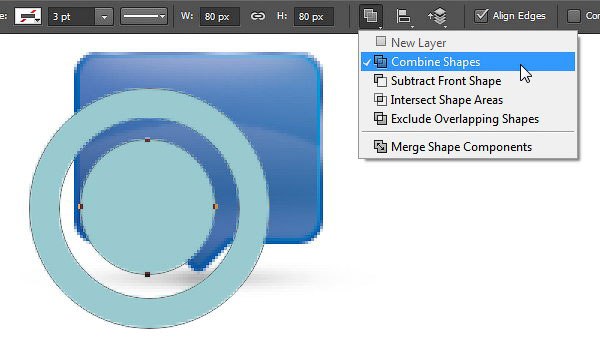This screenshot has width=600, height=362.
Task: Choose Exclude Overlapping Shapes
Action: click(468, 119)
